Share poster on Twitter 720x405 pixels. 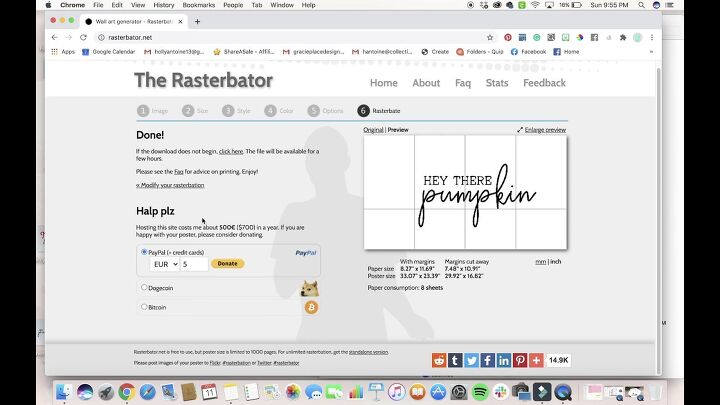(x=471, y=360)
